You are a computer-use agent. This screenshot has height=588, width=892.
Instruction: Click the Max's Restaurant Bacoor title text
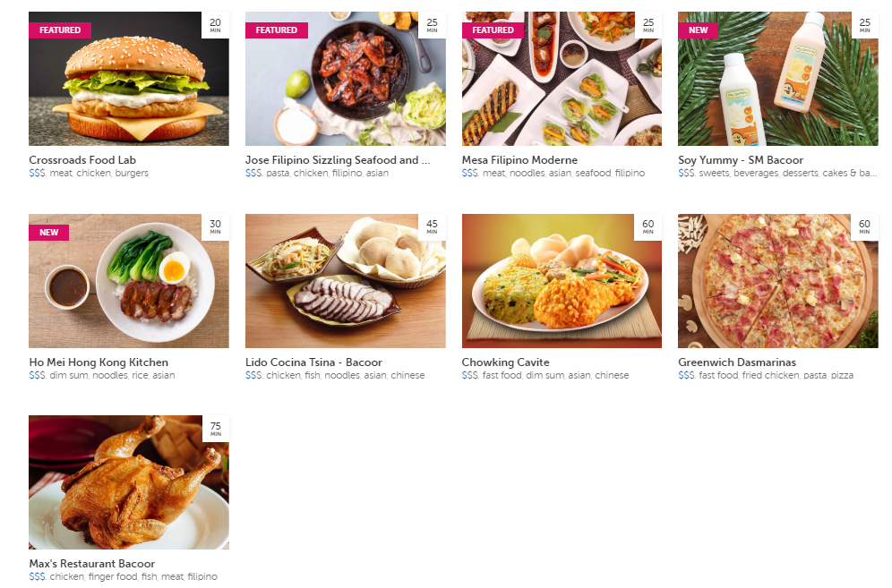tap(91, 564)
